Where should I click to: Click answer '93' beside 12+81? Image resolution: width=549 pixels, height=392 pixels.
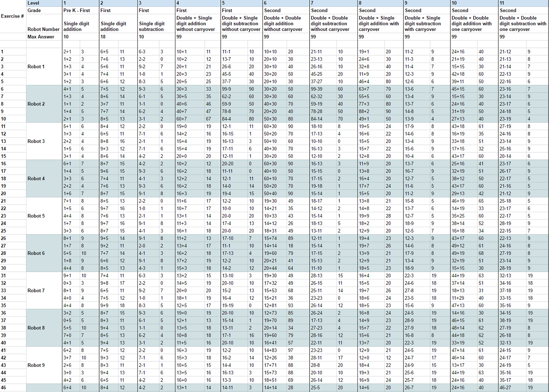298,306
